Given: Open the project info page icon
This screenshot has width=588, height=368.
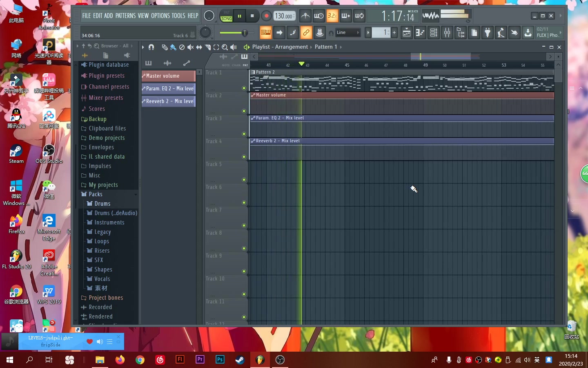Looking at the screenshot, I should [x=474, y=33].
